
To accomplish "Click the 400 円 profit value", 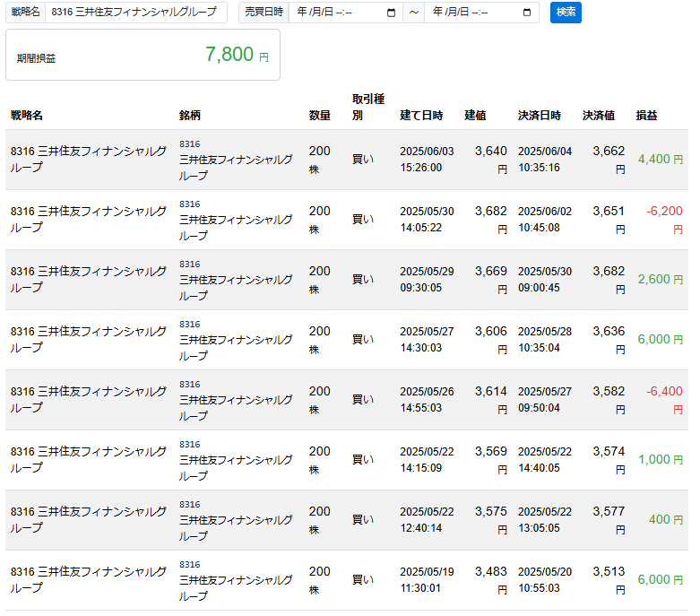I will pos(666,519).
